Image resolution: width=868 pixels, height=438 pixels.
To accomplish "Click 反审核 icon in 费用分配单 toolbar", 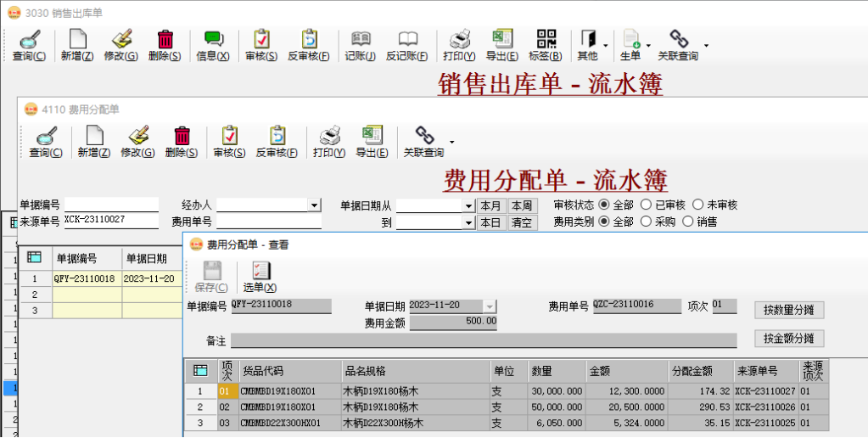I will [277, 136].
